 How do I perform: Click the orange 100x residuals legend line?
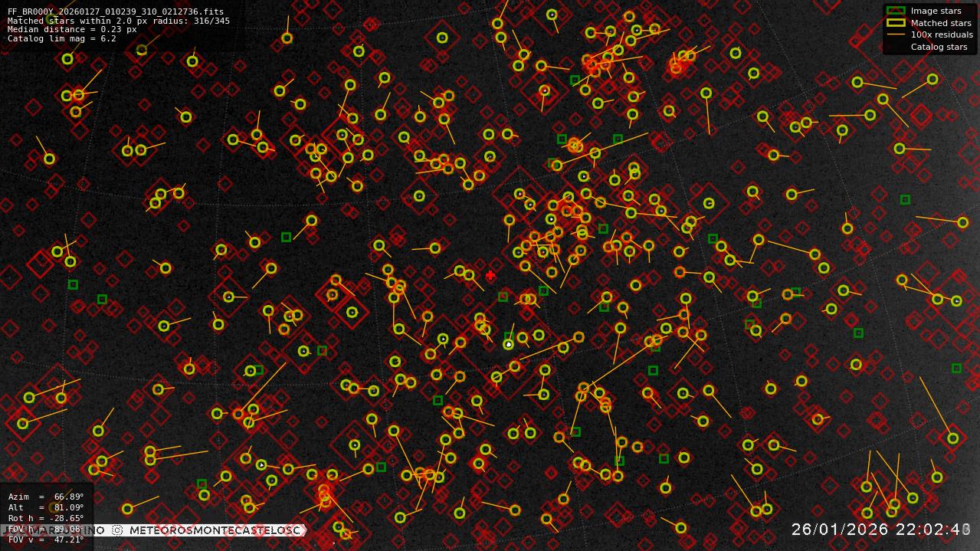coord(896,34)
